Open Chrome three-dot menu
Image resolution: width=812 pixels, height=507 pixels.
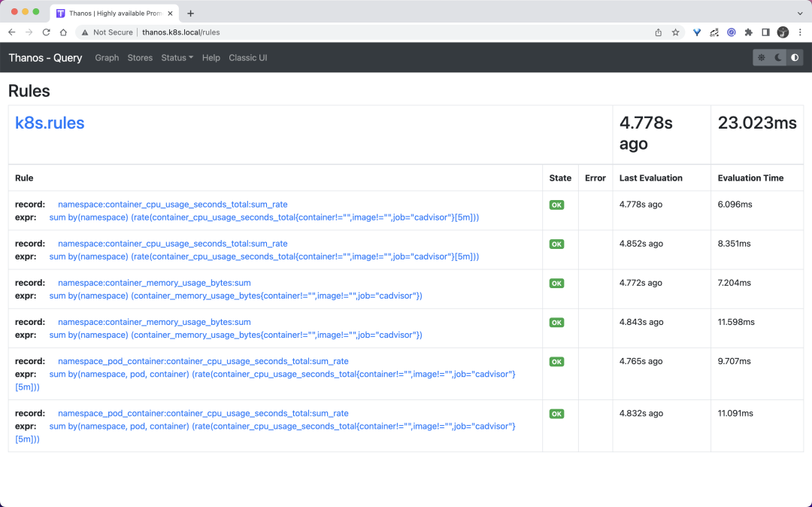click(x=799, y=32)
